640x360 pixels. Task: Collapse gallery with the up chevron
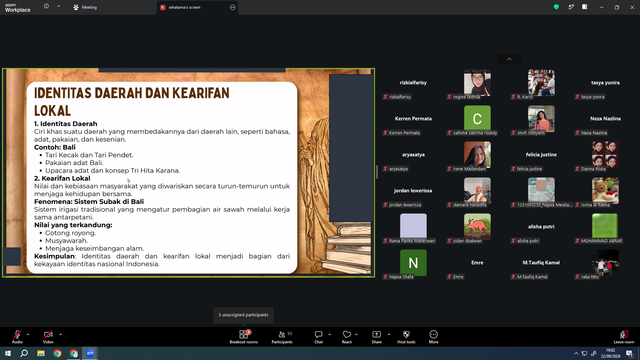pos(509,59)
